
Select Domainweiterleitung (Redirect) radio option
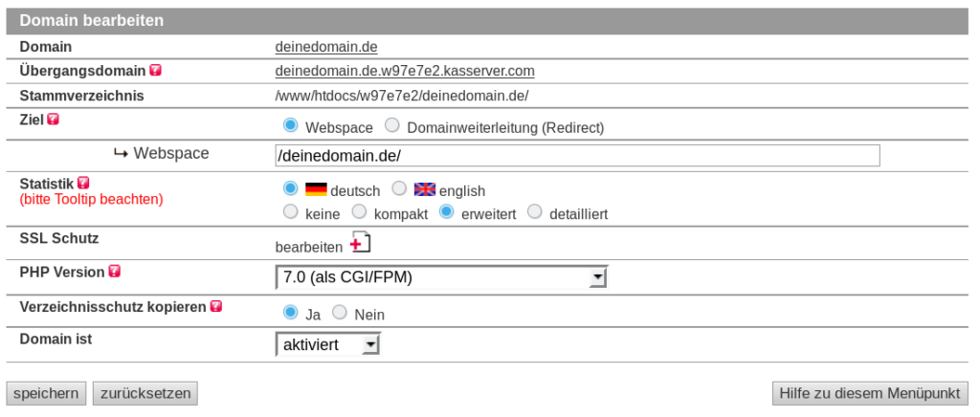click(391, 125)
